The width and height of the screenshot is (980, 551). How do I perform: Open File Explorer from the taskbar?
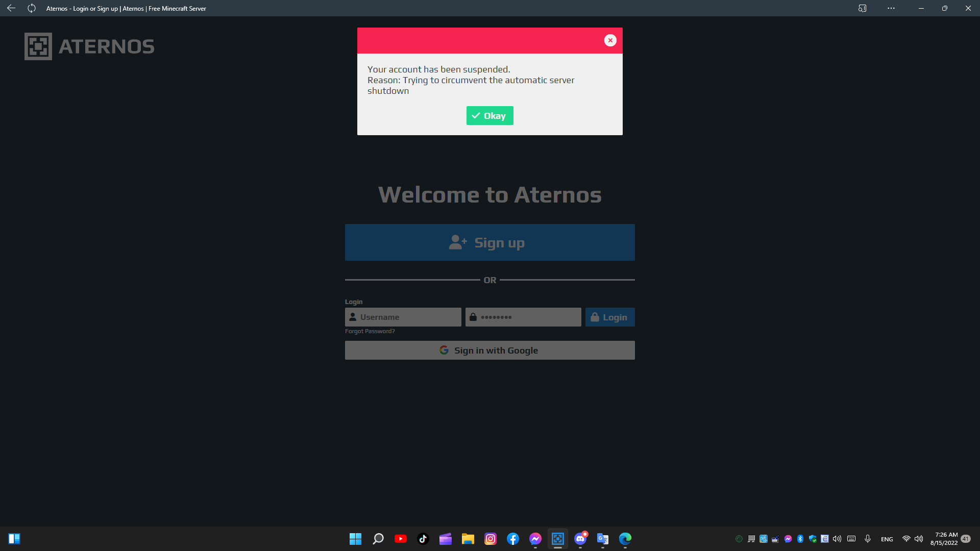468,539
